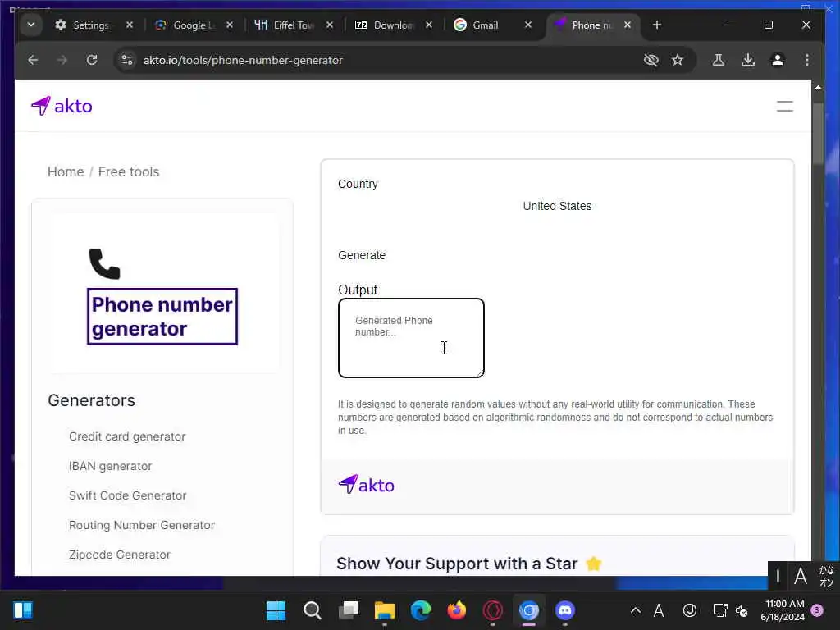Screen dimensions: 840x630
Task: Launch Microsoft Edge from taskbar
Action: pyautogui.click(x=421, y=610)
